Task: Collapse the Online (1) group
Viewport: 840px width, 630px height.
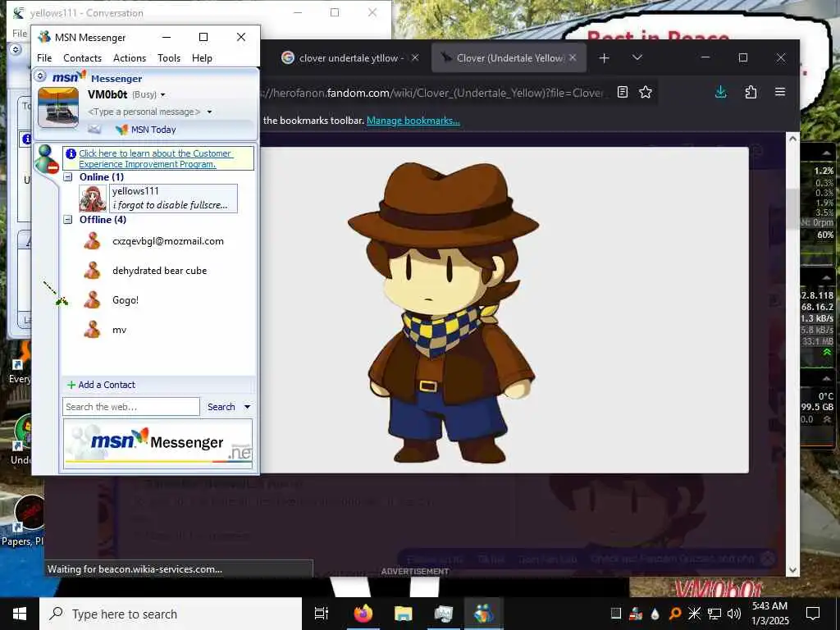Action: [x=68, y=177]
